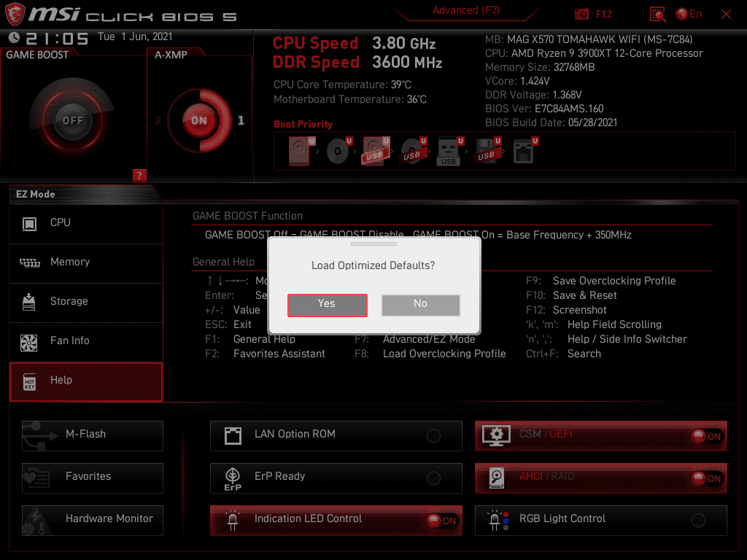Image resolution: width=747 pixels, height=560 pixels.
Task: Open the CPU info section
Action: (x=86, y=223)
